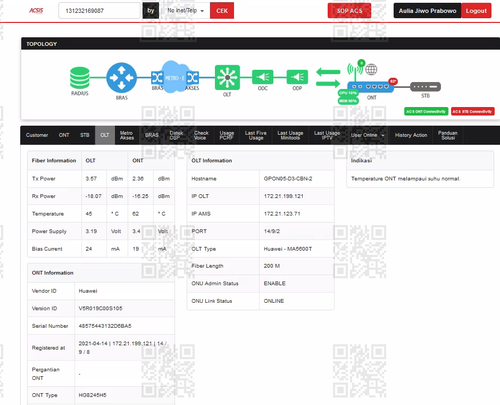
Task: Click the Metro-E cloud icon
Action: (174, 77)
